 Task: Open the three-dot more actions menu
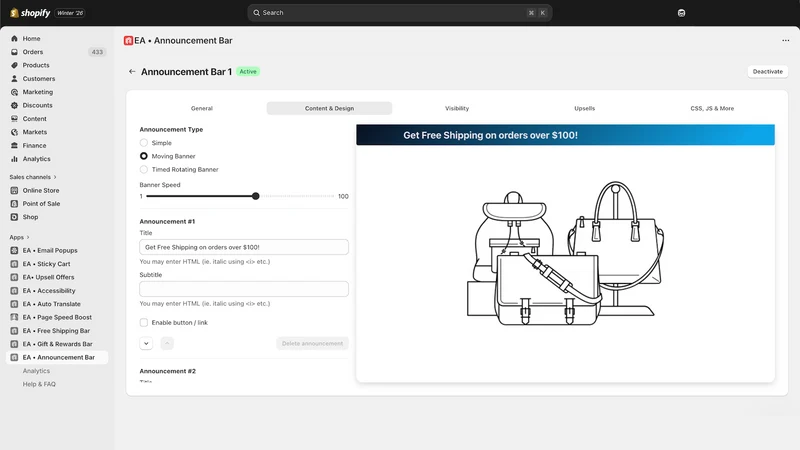(x=786, y=40)
